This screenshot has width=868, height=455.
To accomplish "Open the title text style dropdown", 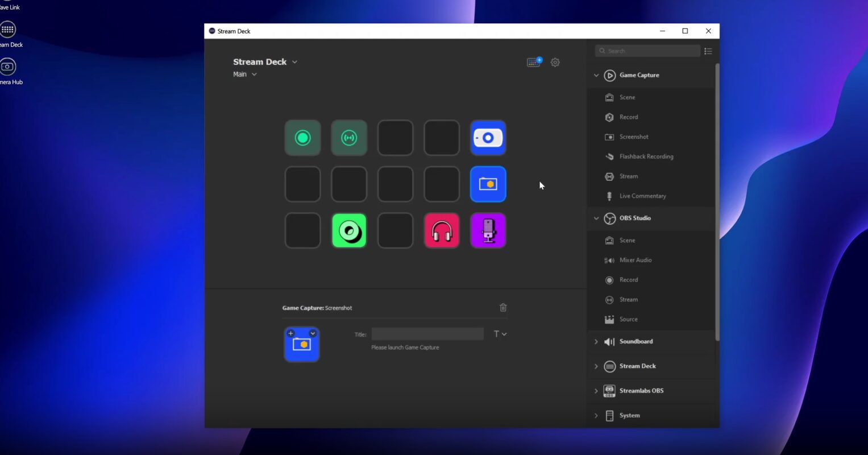I will click(500, 334).
